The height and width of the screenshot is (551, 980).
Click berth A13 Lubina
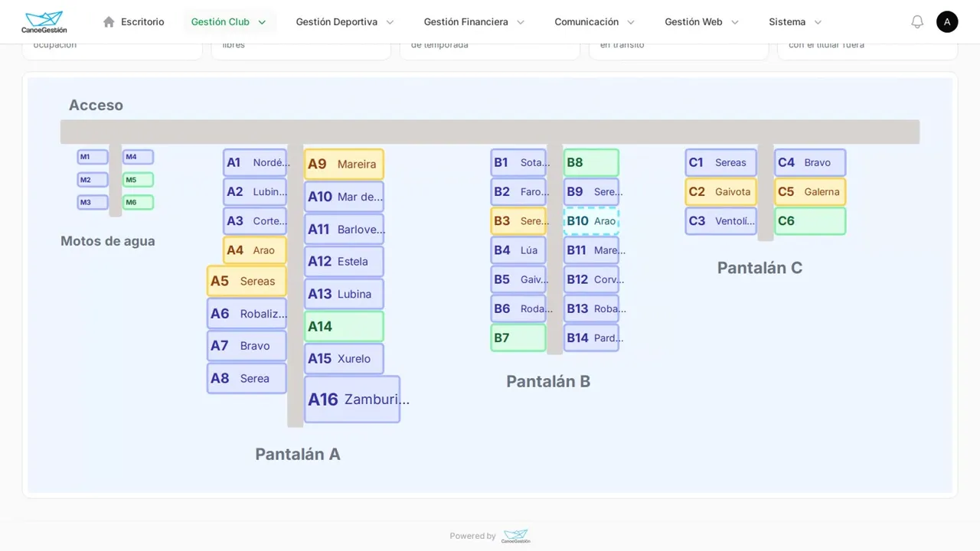344,294
